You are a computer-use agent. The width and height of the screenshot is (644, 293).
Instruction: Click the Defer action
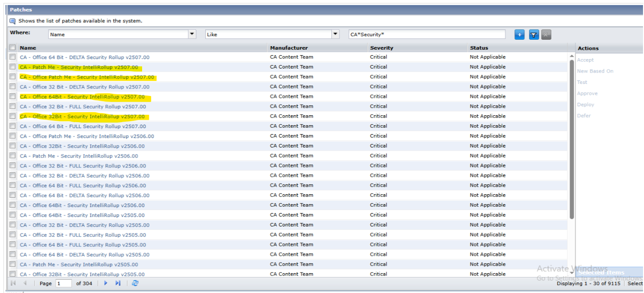584,116
